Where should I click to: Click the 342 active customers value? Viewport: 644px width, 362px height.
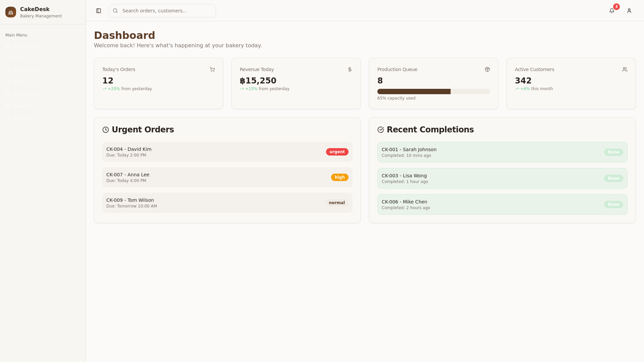[523, 81]
